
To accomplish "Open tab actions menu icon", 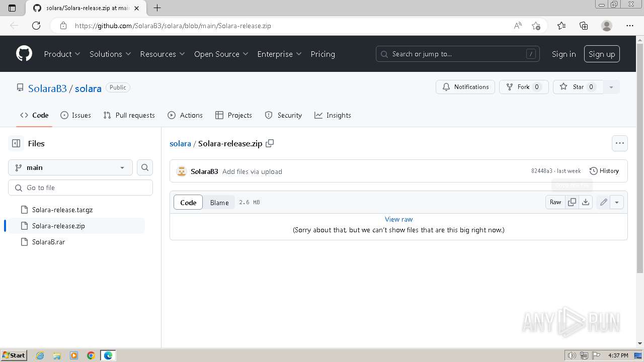I will [13, 8].
